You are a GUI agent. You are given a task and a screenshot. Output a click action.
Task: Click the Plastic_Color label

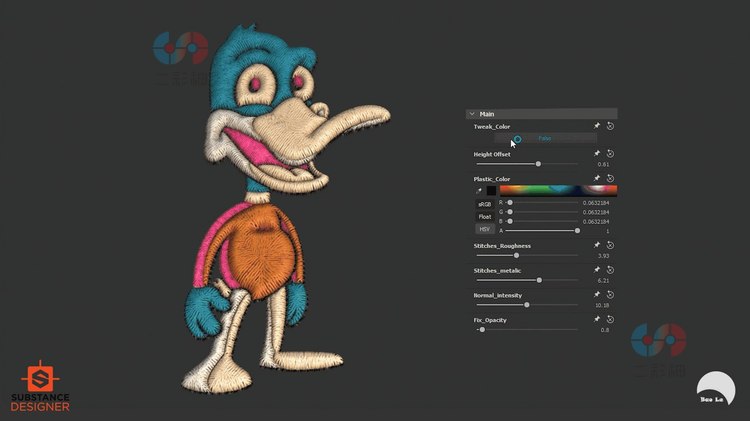tap(492, 179)
